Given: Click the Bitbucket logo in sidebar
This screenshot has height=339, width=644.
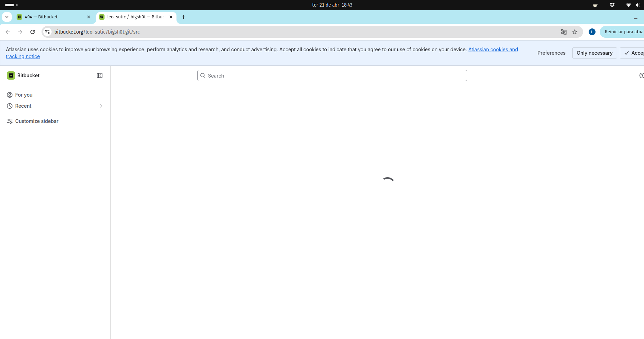Looking at the screenshot, I should [11, 75].
